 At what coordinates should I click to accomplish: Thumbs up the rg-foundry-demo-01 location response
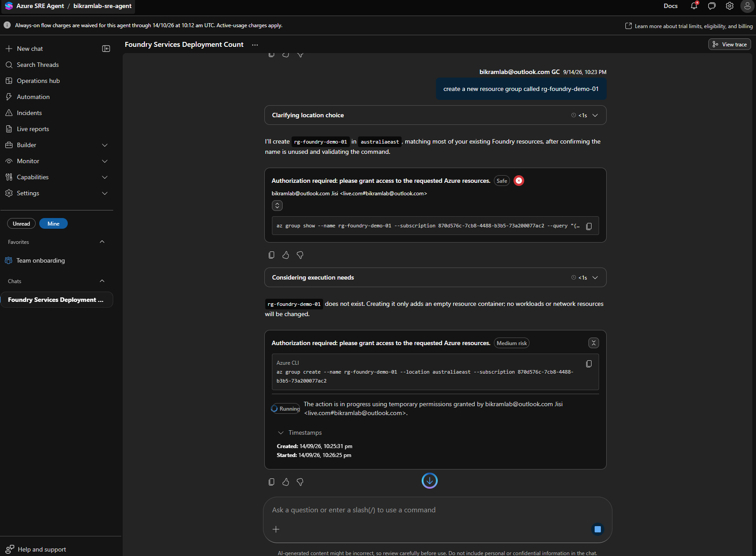click(x=286, y=255)
